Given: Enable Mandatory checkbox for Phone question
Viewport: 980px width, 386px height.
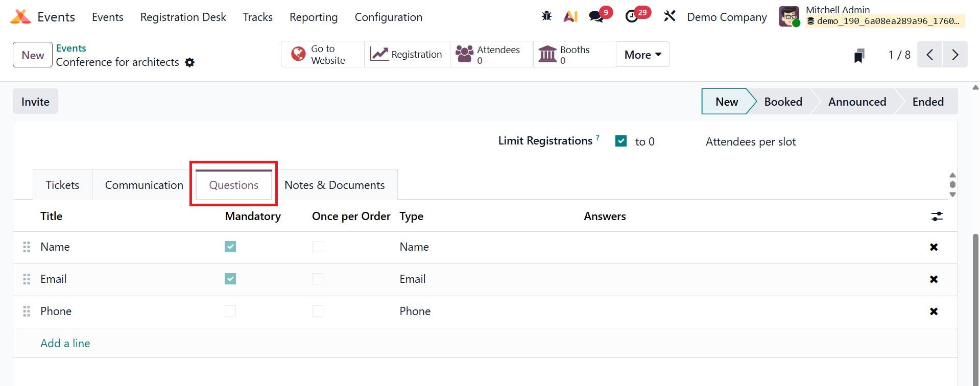Looking at the screenshot, I should 230,311.
